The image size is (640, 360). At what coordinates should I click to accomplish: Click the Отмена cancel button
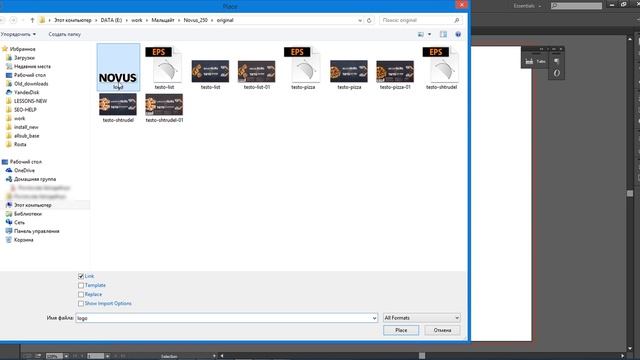pos(442,330)
